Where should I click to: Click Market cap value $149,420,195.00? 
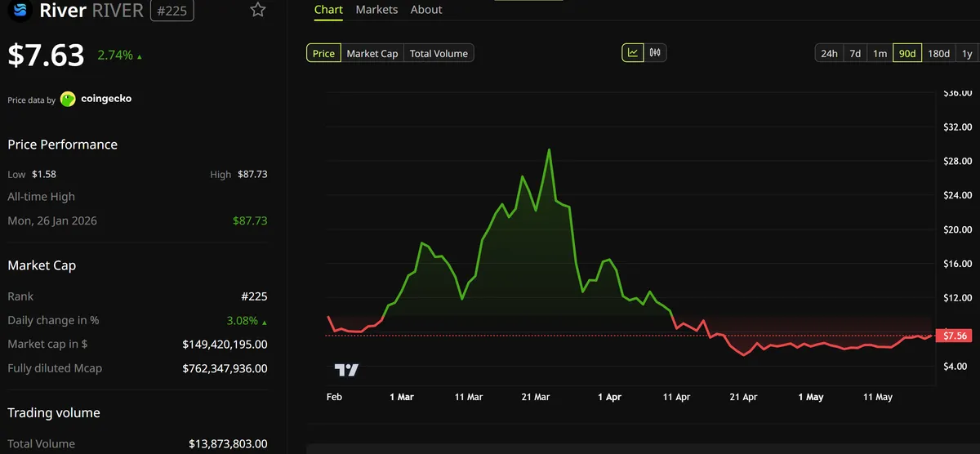click(x=225, y=345)
